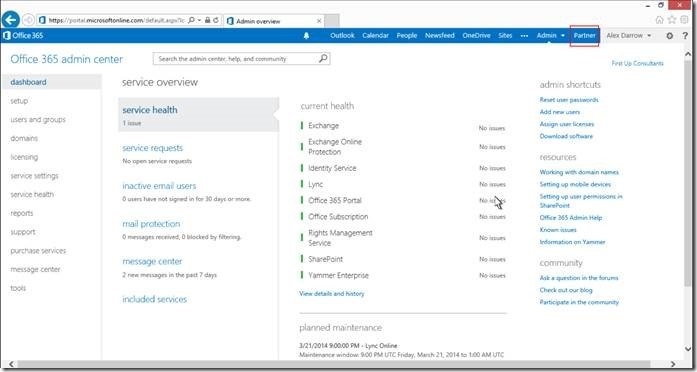Open message center in service overview
Image resolution: width=697 pixels, height=372 pixels.
(x=152, y=261)
